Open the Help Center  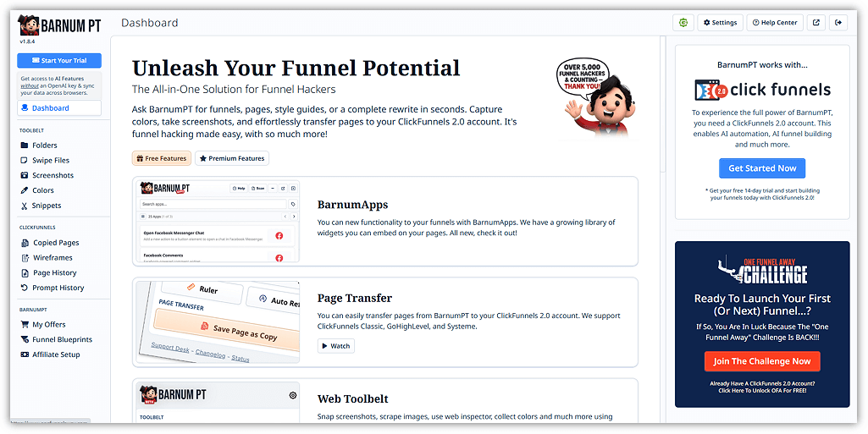tap(775, 23)
